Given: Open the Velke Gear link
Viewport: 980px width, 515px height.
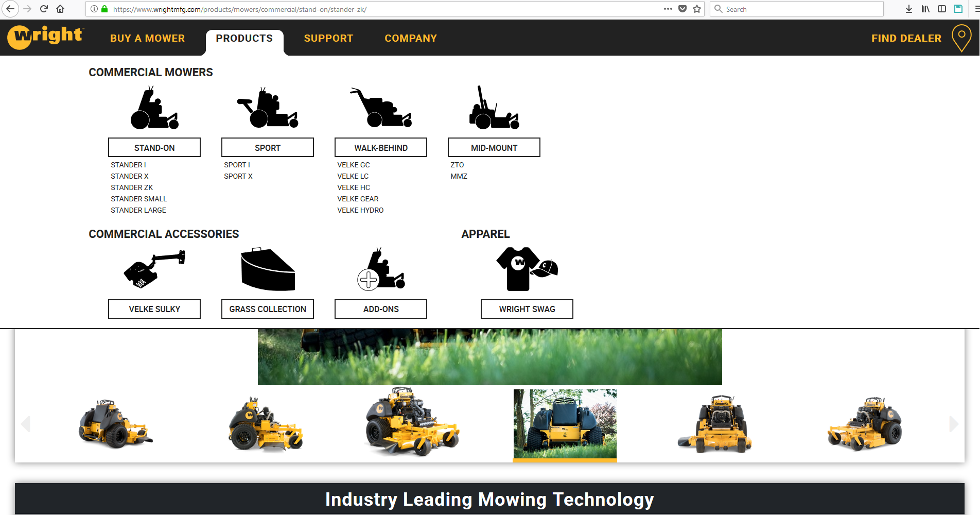Looking at the screenshot, I should (358, 199).
